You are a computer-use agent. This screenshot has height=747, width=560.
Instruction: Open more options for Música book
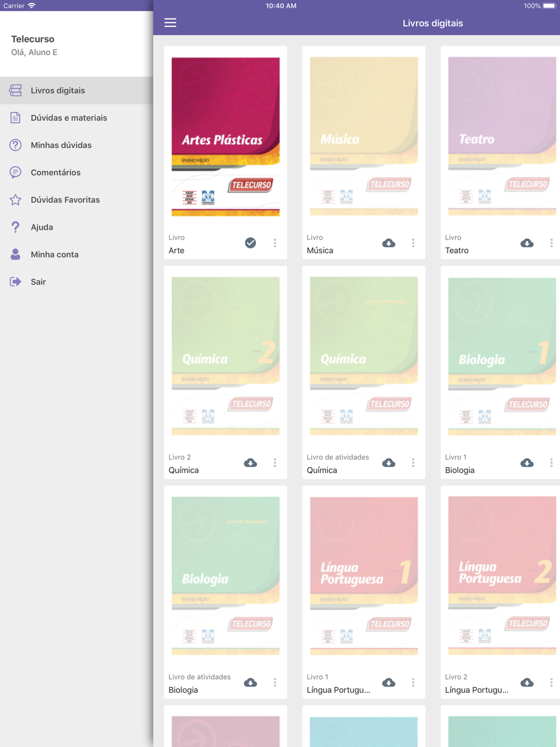pos(413,243)
